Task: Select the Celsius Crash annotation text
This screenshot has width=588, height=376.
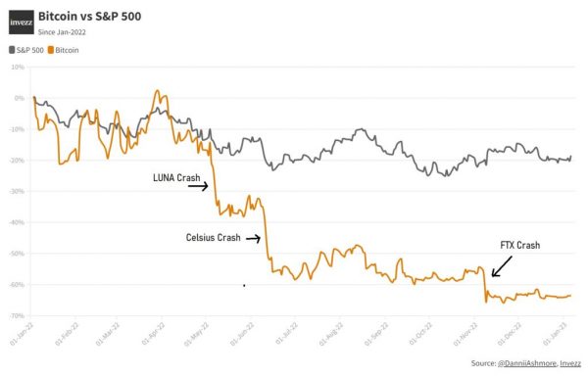Action: (213, 237)
